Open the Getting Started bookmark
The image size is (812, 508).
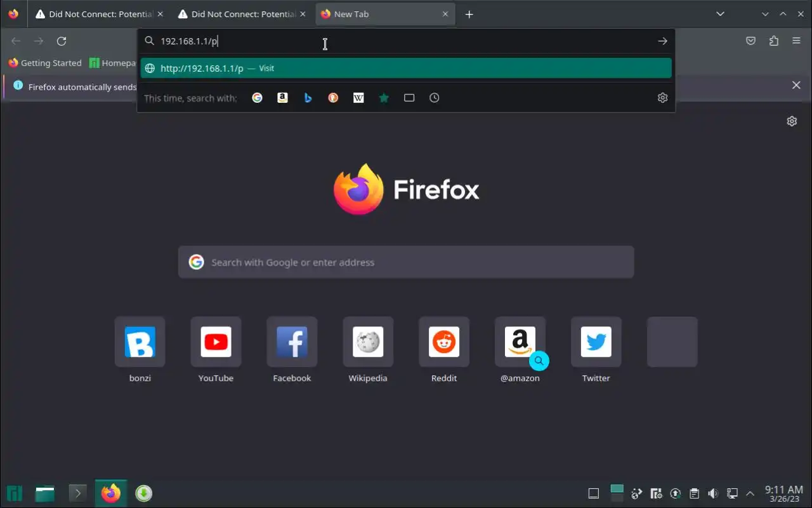point(45,63)
